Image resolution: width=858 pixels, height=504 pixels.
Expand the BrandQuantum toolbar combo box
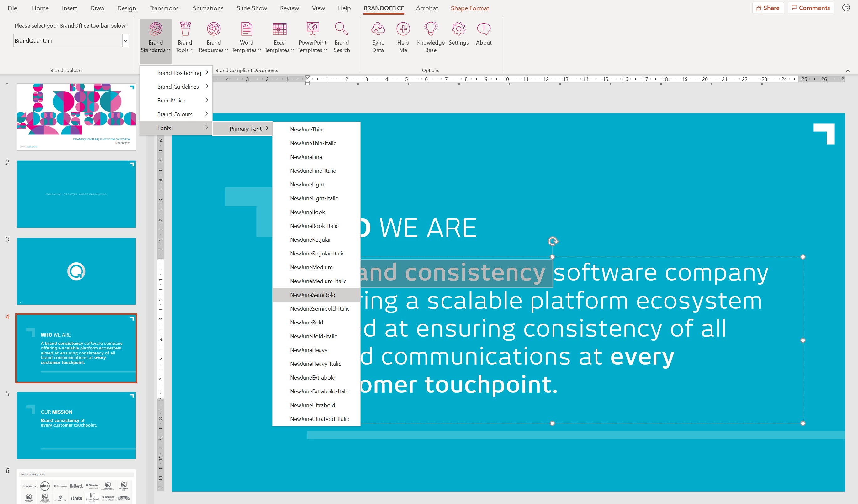click(125, 41)
